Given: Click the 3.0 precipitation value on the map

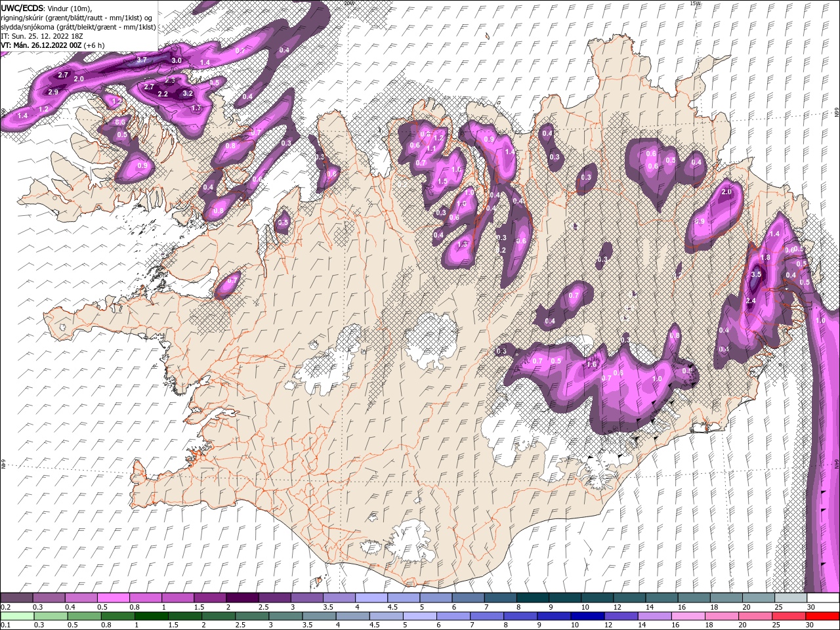Looking at the screenshot, I should coord(177,60).
